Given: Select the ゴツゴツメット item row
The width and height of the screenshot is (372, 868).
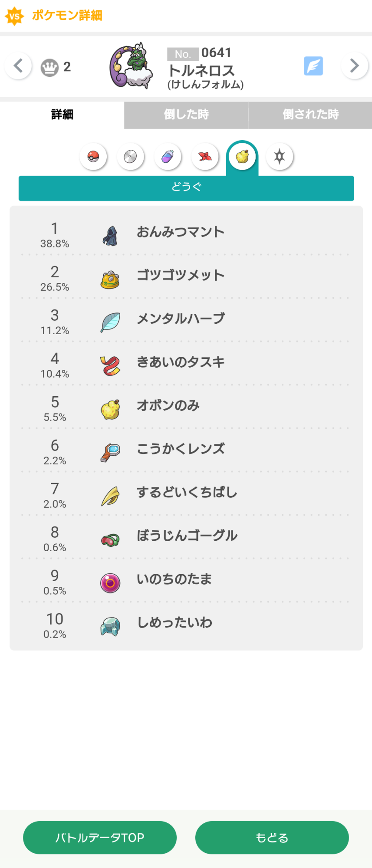Looking at the screenshot, I should point(186,276).
